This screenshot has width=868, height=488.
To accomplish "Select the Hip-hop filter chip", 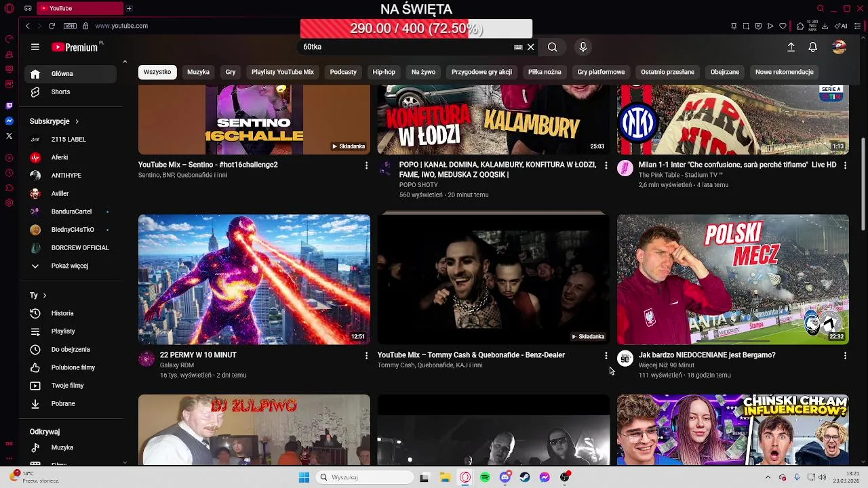I will pyautogui.click(x=384, y=72).
